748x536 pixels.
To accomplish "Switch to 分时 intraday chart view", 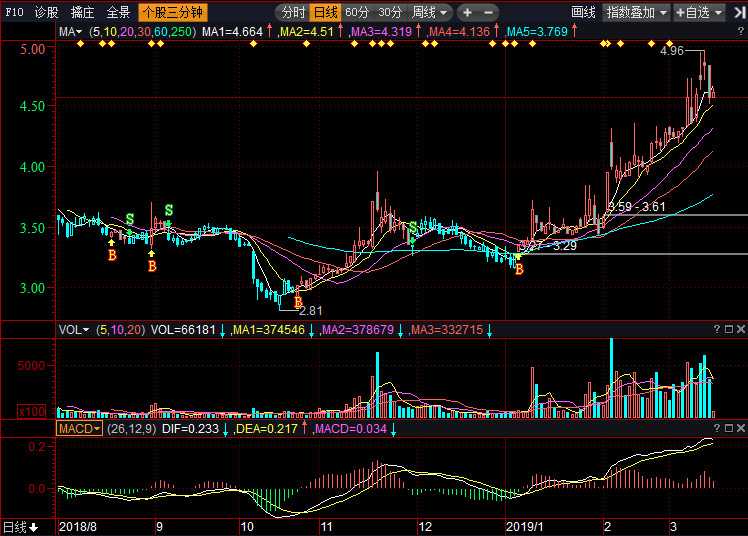I will pyautogui.click(x=292, y=13).
